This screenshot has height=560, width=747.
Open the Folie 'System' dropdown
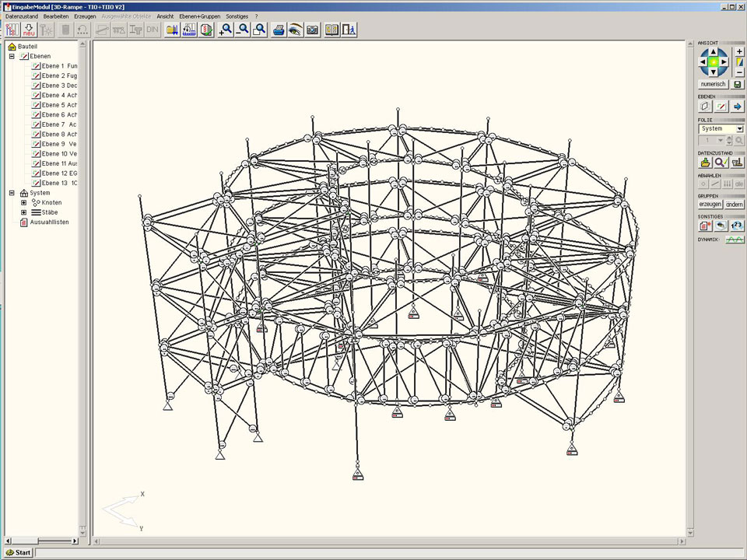[x=740, y=129]
